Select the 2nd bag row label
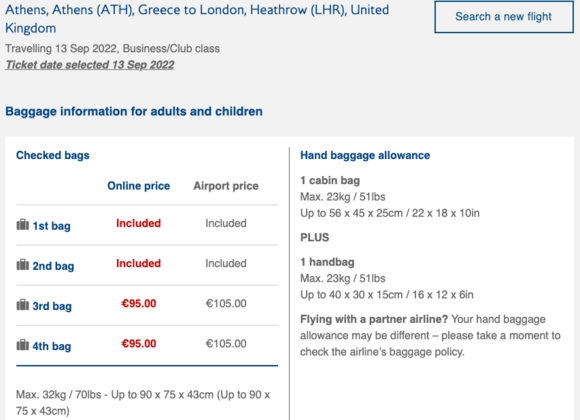This screenshot has width=580, height=420. pyautogui.click(x=53, y=266)
